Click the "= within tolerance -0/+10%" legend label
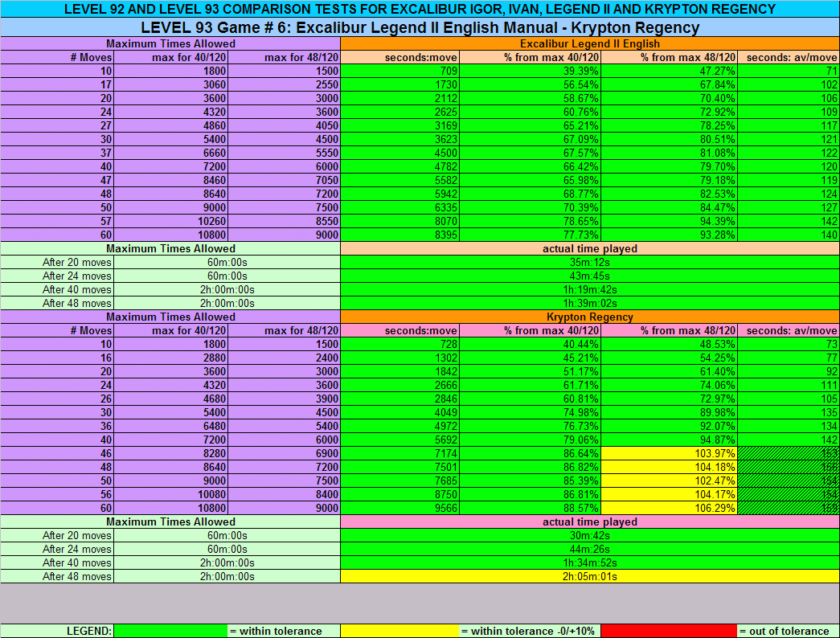This screenshot has width=840, height=638. tap(531, 631)
